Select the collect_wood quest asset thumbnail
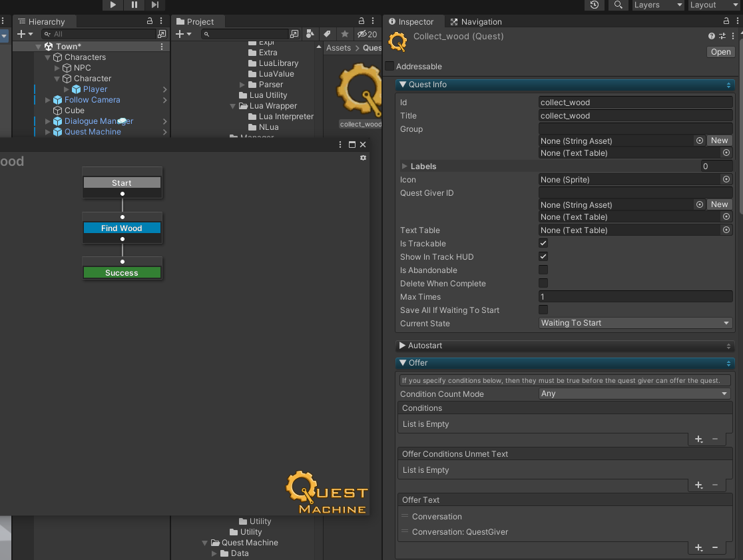This screenshot has height=560, width=743. [x=360, y=91]
